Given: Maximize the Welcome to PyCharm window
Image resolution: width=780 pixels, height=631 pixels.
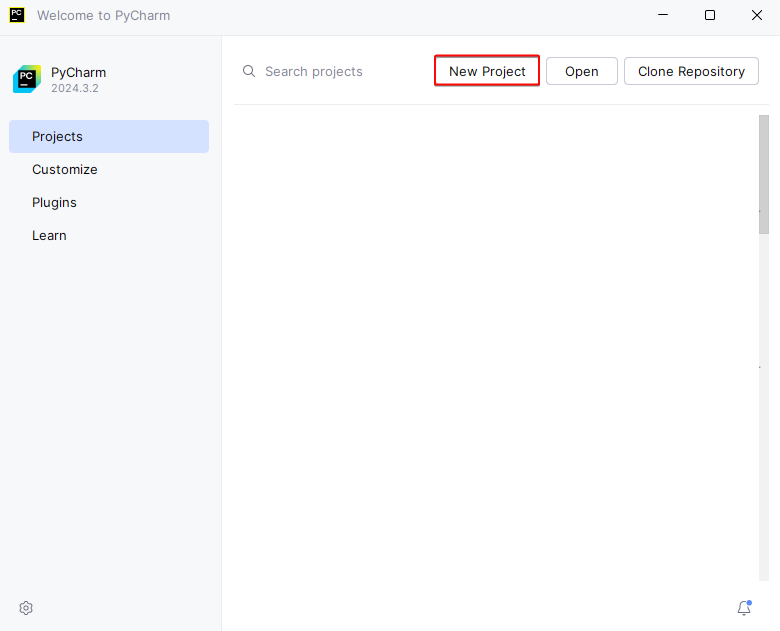Looking at the screenshot, I should 710,15.
